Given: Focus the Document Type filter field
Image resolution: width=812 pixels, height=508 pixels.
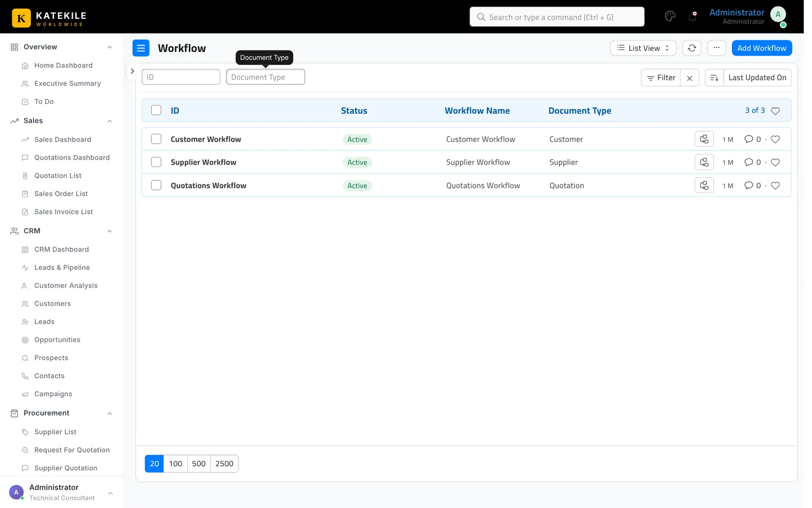Looking at the screenshot, I should 265,77.
